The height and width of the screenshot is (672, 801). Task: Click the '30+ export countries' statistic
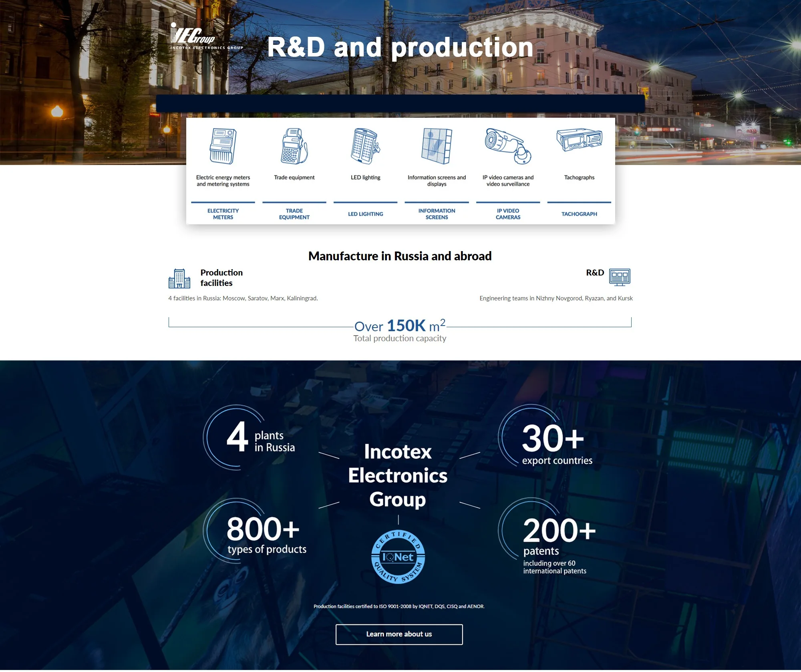tap(557, 444)
